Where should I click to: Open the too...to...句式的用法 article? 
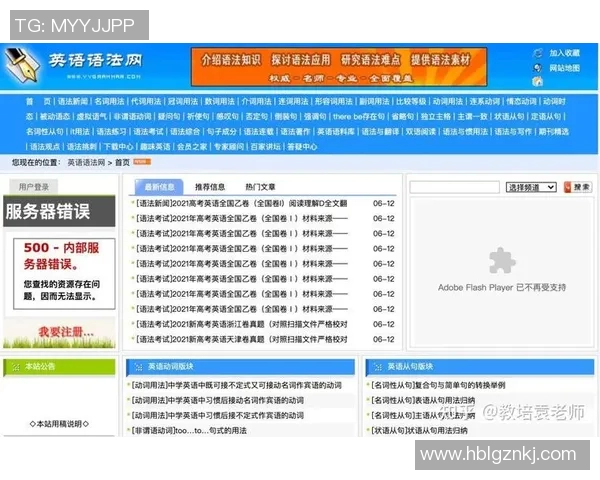pos(189,431)
